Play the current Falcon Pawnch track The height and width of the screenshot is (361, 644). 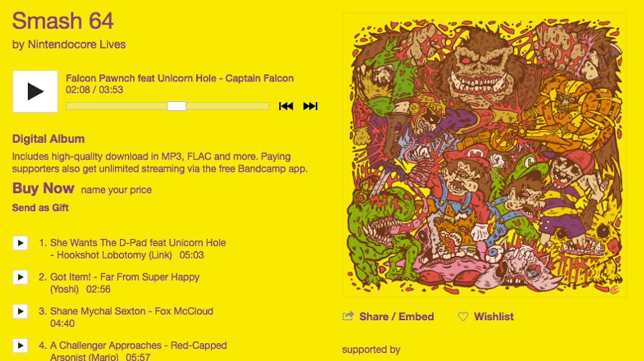pos(35,92)
